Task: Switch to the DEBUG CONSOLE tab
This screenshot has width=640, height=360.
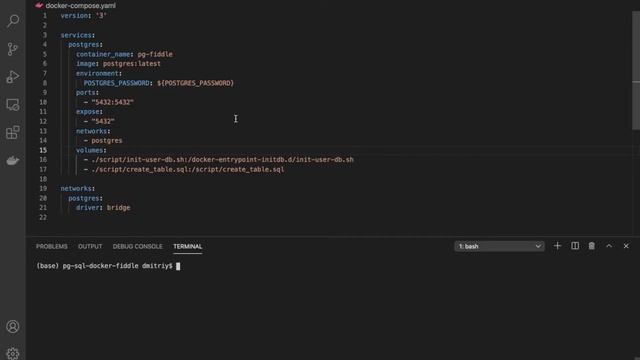Action: tap(137, 247)
